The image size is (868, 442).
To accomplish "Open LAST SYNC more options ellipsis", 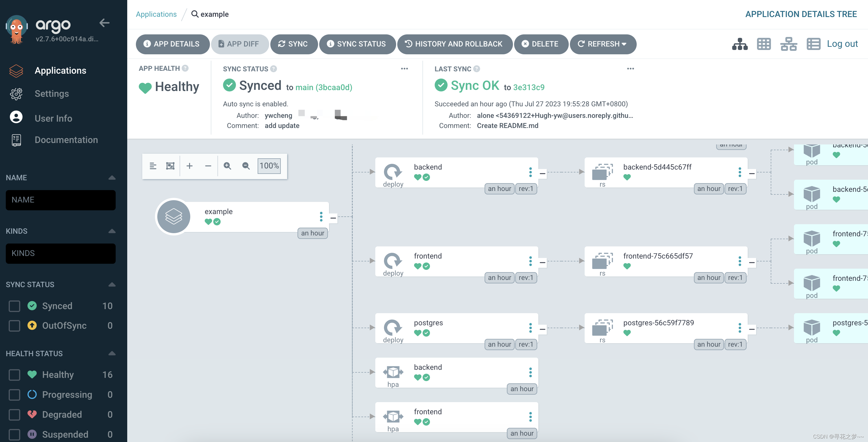I will (630, 69).
